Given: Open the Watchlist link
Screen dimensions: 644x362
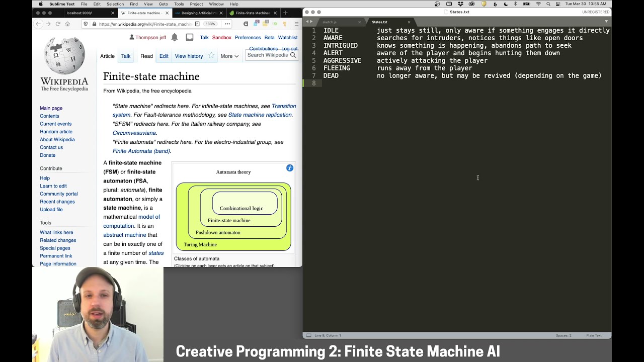Looking at the screenshot, I should tap(288, 38).
